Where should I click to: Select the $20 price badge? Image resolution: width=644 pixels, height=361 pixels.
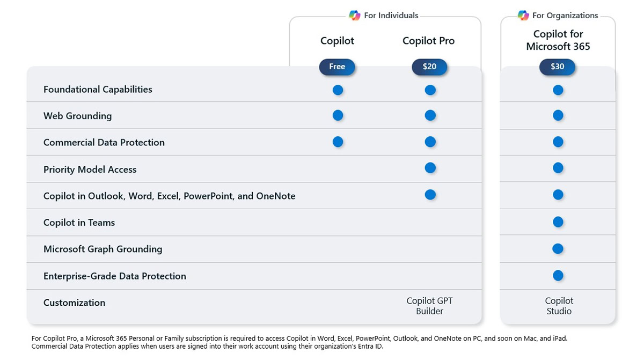(429, 67)
